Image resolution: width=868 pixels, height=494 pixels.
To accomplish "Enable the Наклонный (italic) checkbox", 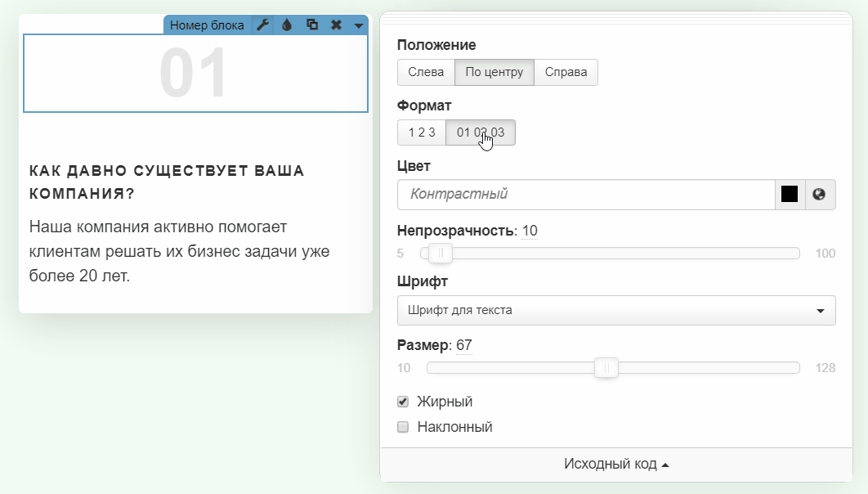I will [402, 427].
